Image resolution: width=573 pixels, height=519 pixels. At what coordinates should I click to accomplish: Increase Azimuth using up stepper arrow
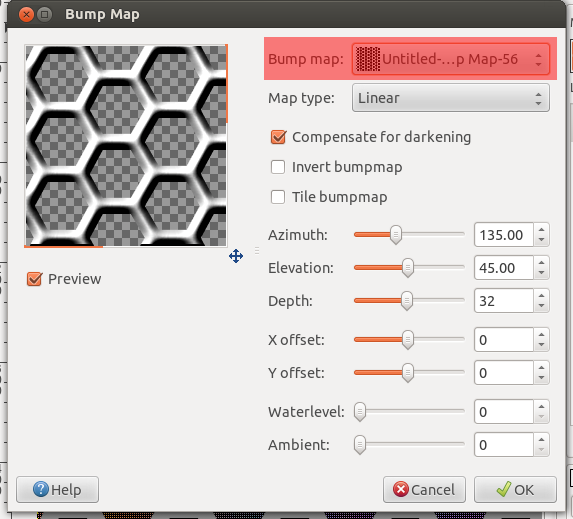point(541,230)
